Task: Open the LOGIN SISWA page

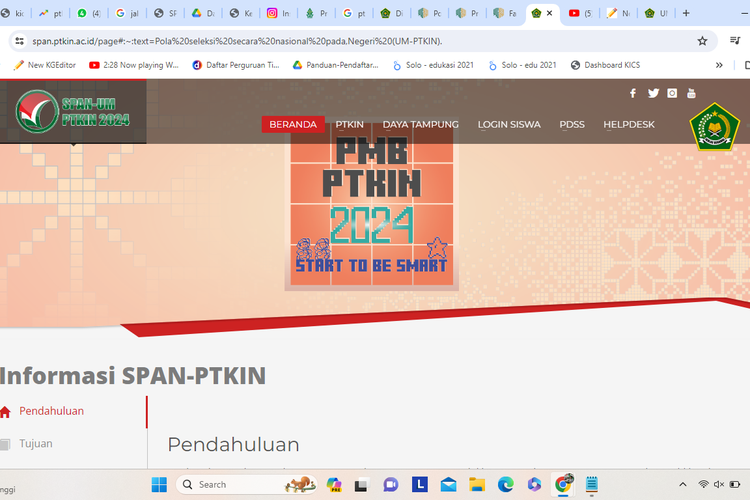Action: [x=509, y=125]
